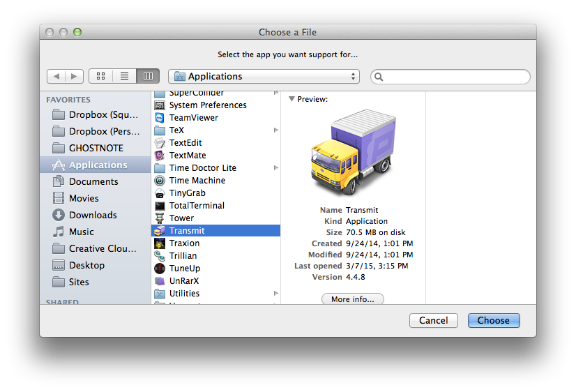Click the TeX folder icon

160,130
